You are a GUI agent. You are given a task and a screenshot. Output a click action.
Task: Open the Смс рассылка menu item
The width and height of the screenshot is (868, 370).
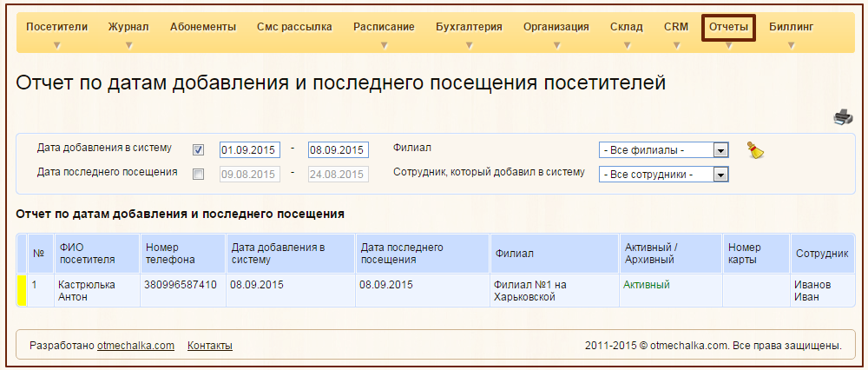pos(294,27)
